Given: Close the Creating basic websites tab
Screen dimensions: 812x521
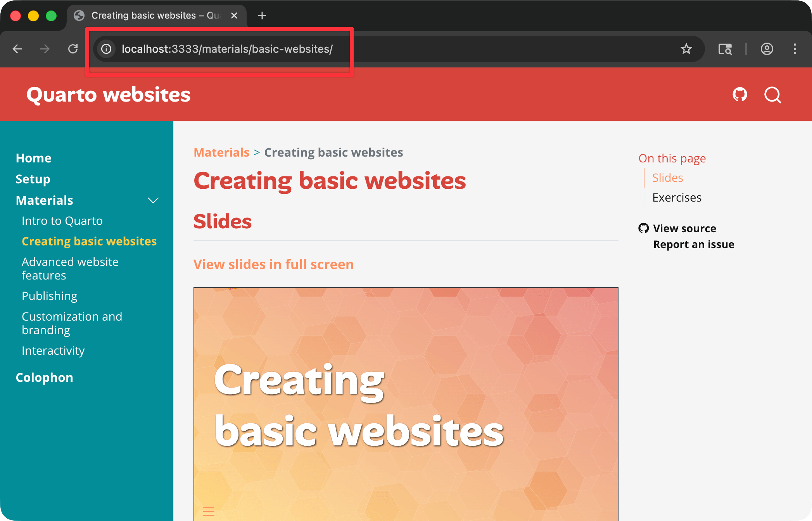Looking at the screenshot, I should [234, 16].
